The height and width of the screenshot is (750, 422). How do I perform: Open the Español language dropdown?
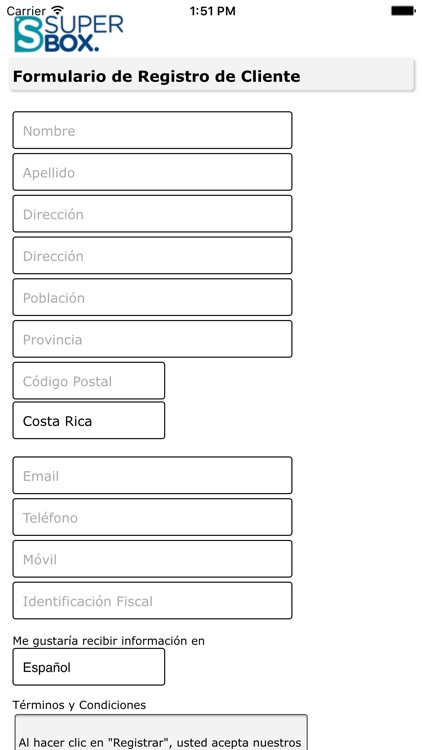89,667
